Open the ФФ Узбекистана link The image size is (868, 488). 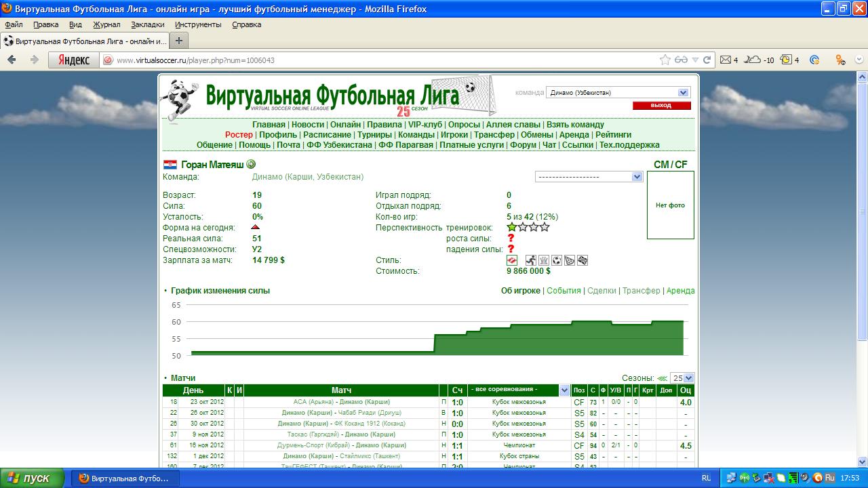click(339, 145)
